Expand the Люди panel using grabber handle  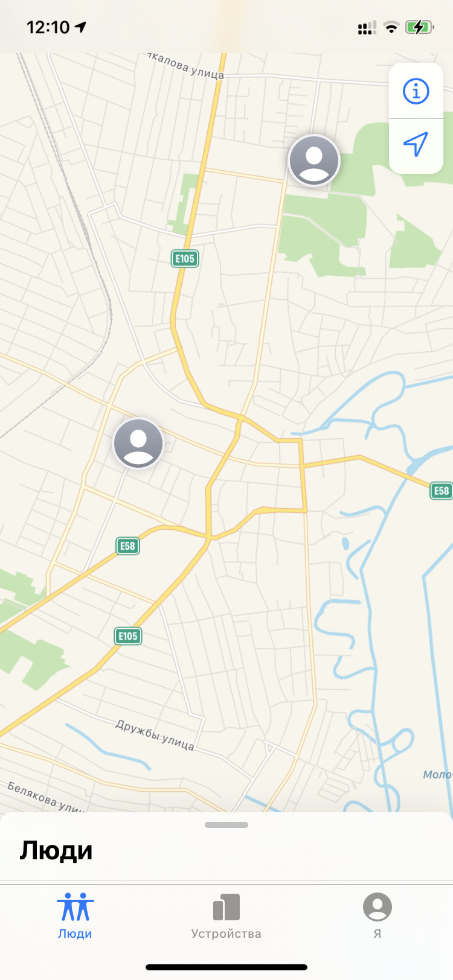[226, 825]
